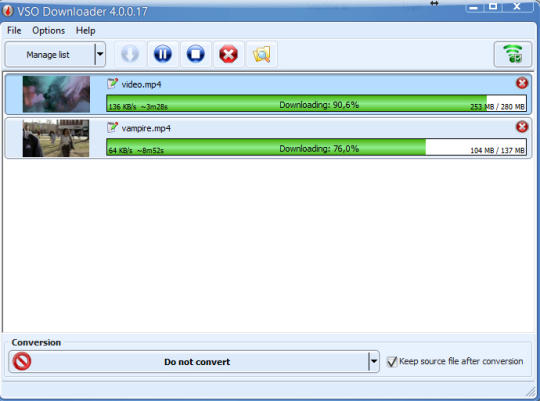Open the folder search toolbar icon

[262, 54]
